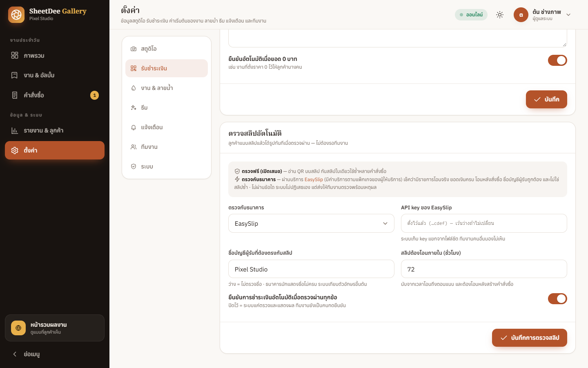This screenshot has height=368, width=588.
Task: Open รายงาน & ลูกค้า reports page
Action: tap(55, 130)
